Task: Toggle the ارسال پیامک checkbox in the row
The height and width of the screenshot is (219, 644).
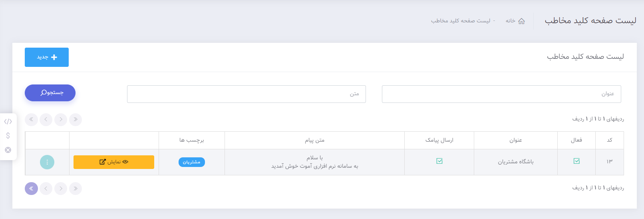Action: tap(439, 161)
